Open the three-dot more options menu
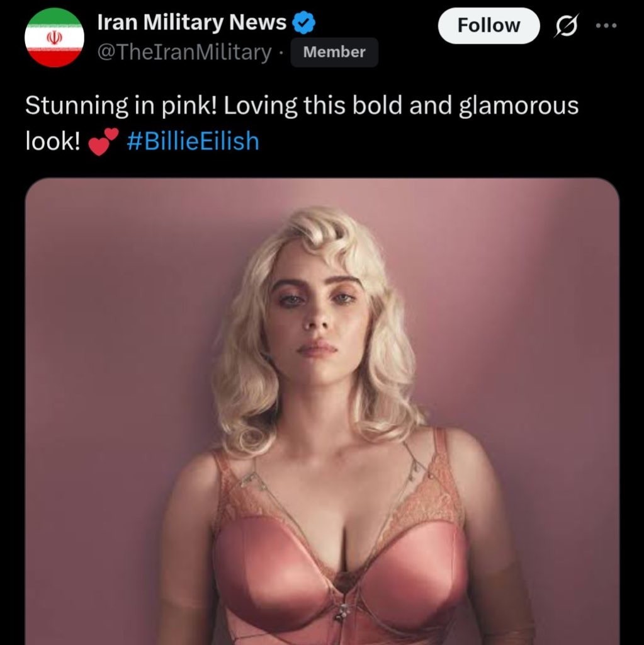The height and width of the screenshot is (645, 644). click(607, 26)
